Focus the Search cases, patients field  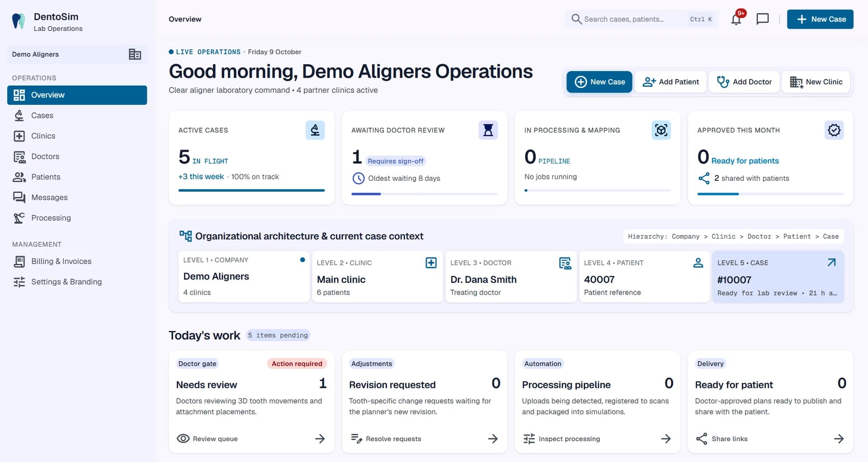(642, 19)
